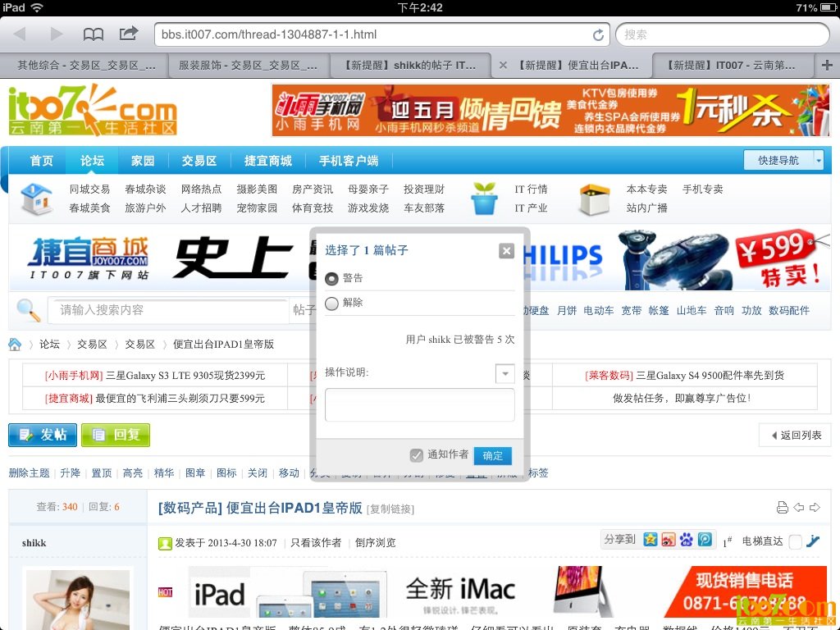Click the house category icon
The height and width of the screenshot is (630, 840).
(x=36, y=199)
